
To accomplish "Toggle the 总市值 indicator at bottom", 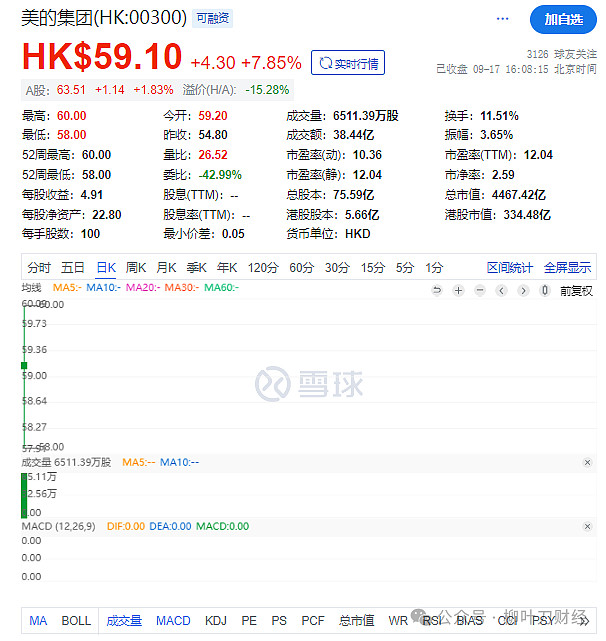I will click(x=357, y=621).
